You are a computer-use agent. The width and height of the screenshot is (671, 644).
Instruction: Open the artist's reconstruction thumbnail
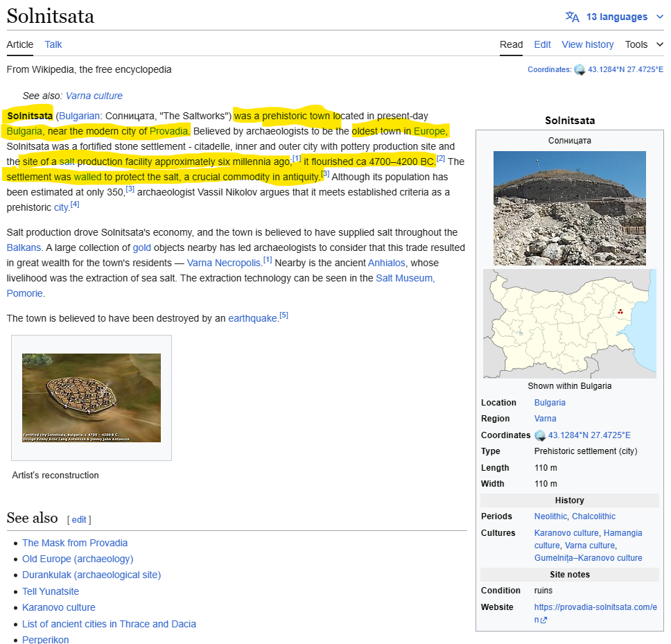pos(91,397)
